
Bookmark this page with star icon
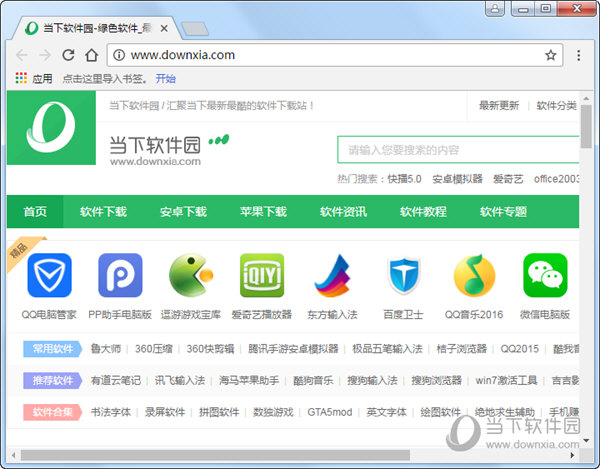click(550, 55)
